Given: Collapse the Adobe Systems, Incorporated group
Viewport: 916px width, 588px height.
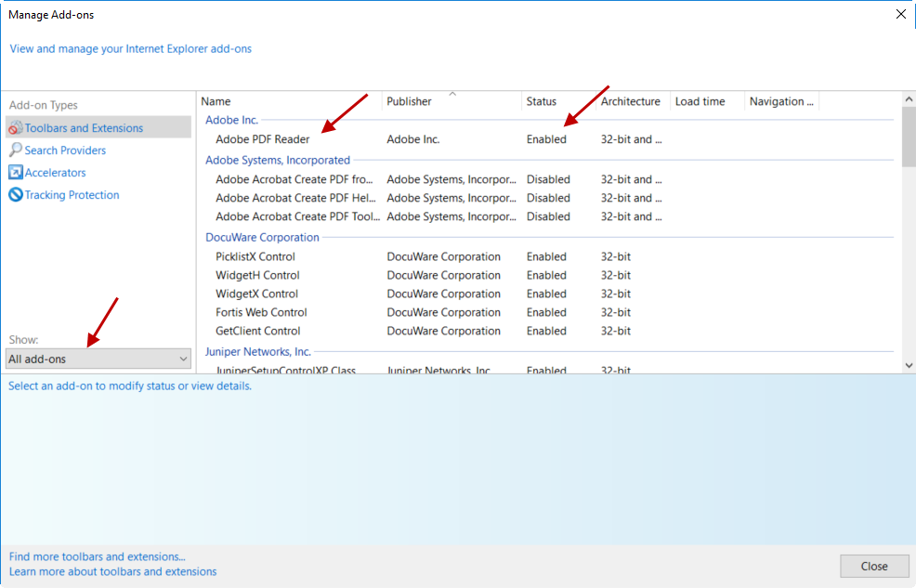Looking at the screenshot, I should pos(278,160).
